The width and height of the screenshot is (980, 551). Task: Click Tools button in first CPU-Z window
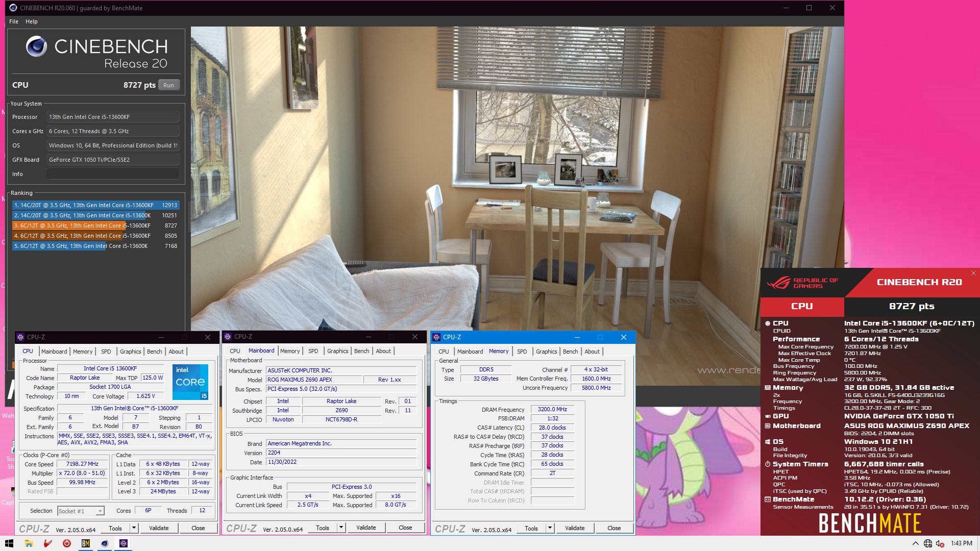(x=115, y=528)
